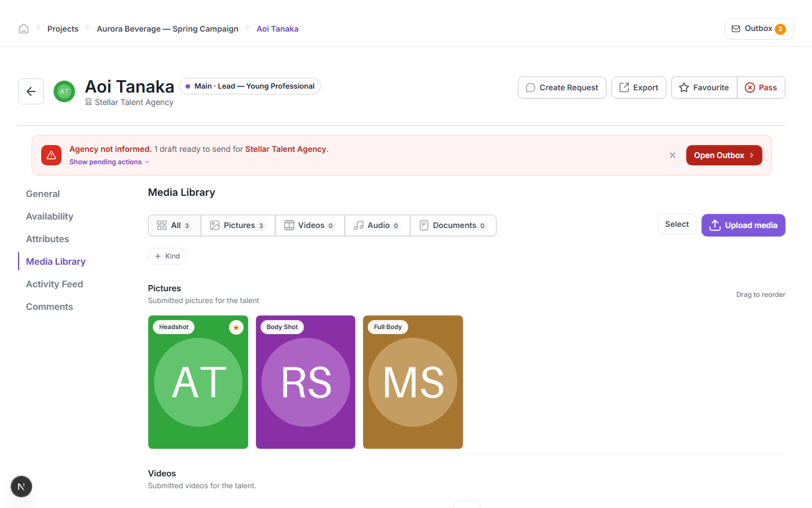Click the Body Shot label tag
This screenshot has width=812, height=508.
[x=282, y=327]
